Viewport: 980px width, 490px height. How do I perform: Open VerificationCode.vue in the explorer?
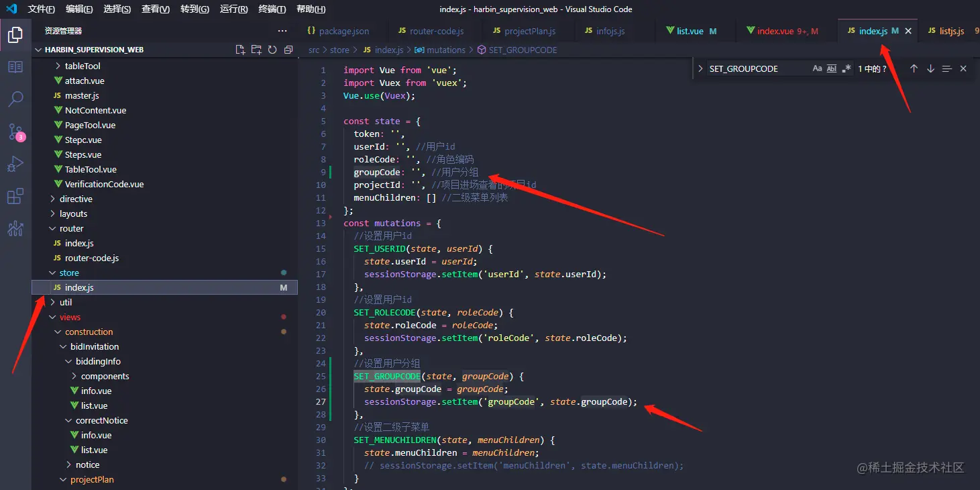[x=104, y=184]
